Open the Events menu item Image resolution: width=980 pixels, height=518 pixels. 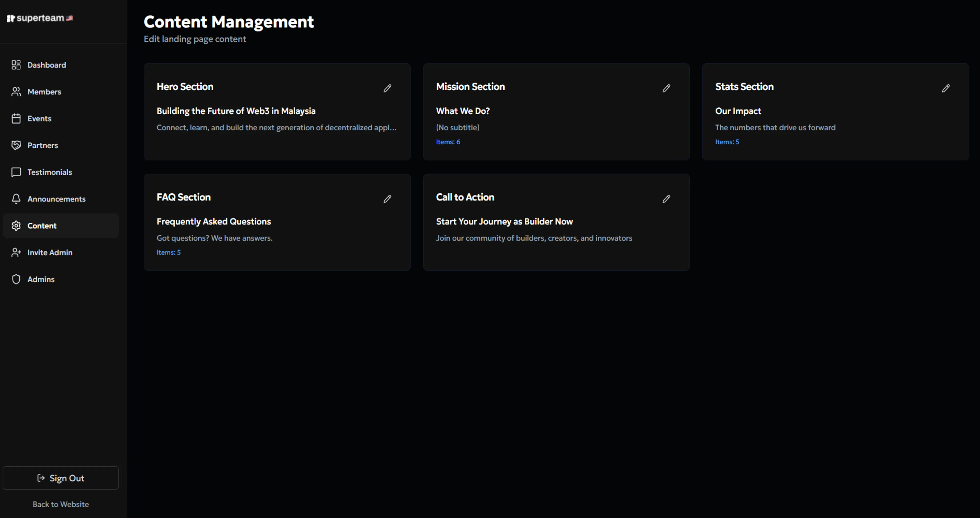(61, 118)
